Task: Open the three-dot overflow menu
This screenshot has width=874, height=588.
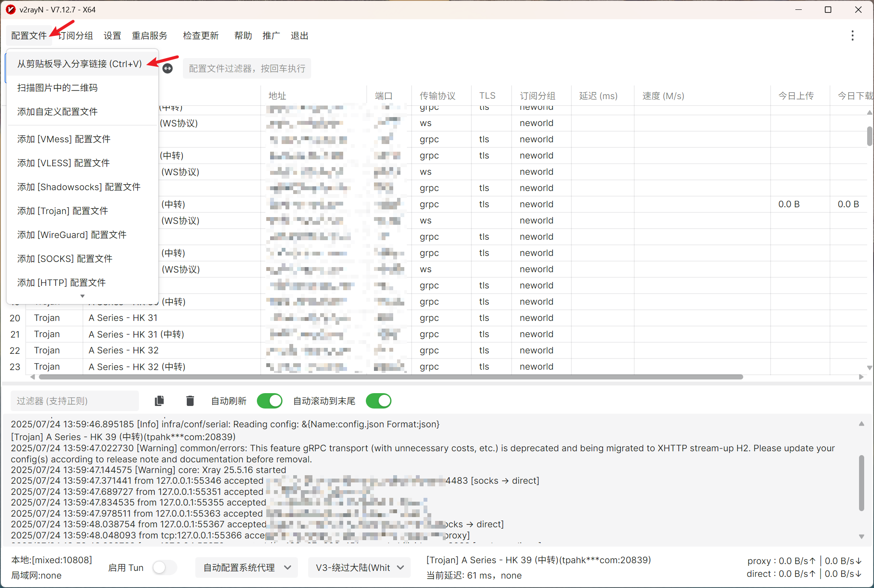Action: click(852, 35)
